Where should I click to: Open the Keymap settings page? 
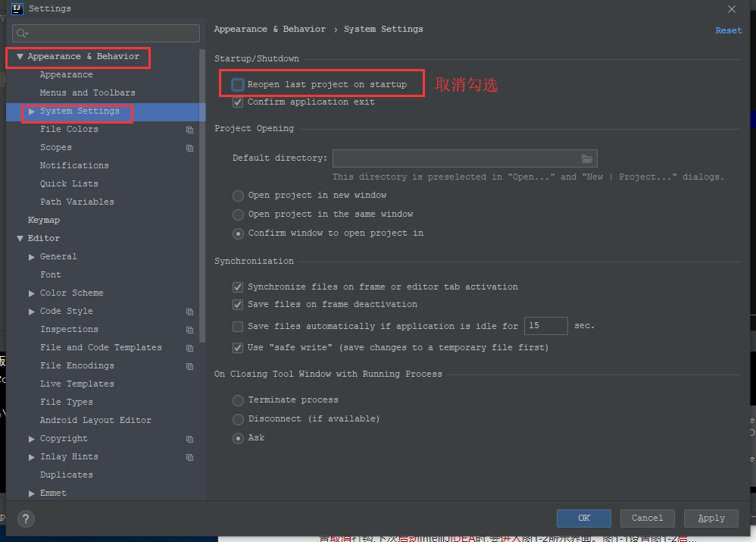[x=44, y=220]
